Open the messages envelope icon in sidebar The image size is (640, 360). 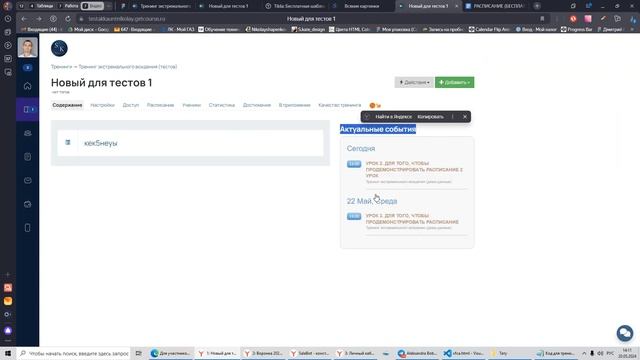pos(27,180)
